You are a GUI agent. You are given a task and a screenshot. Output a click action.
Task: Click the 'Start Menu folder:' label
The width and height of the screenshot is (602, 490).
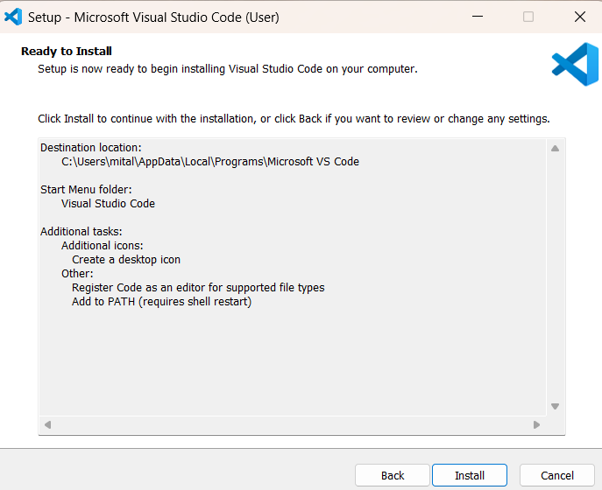(x=86, y=189)
